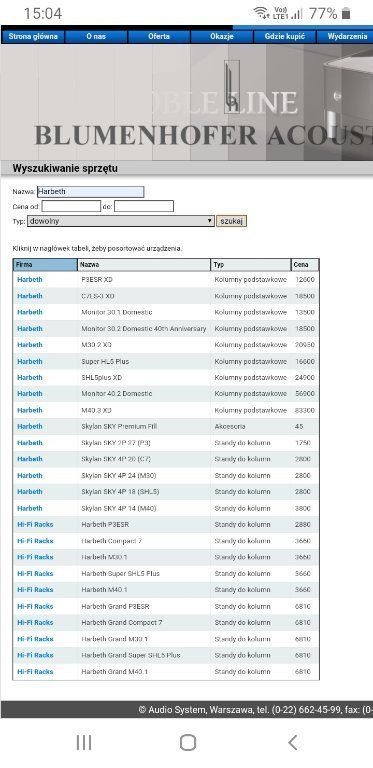
Task: Open the Gdzie kupić menu item
Action: coord(285,37)
